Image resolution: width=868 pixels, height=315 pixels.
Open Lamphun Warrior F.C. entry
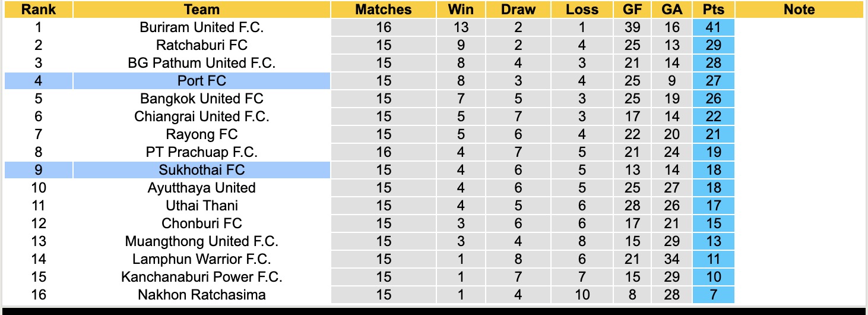(202, 259)
